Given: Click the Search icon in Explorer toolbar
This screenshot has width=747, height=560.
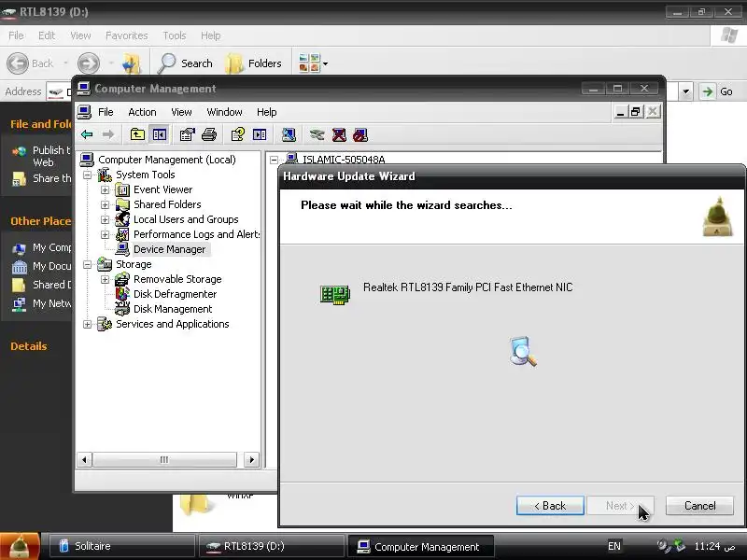Looking at the screenshot, I should (166, 63).
